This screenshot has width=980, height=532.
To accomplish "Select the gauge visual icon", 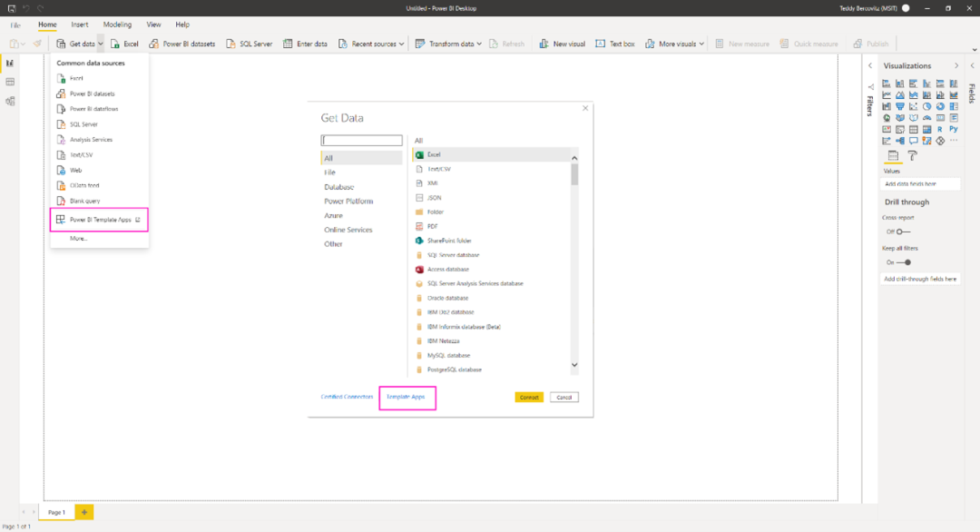I will pyautogui.click(x=926, y=117).
